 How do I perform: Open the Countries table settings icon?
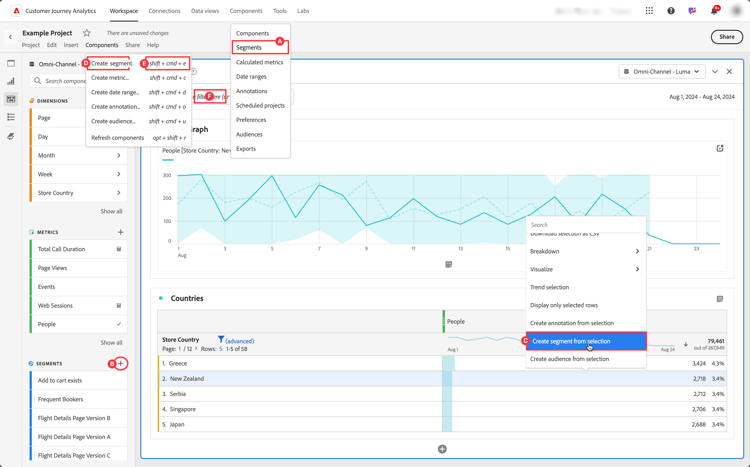pyautogui.click(x=720, y=299)
